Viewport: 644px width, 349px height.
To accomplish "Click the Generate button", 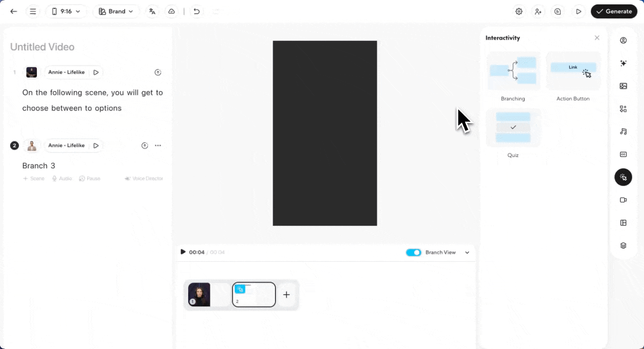I will pos(614,12).
